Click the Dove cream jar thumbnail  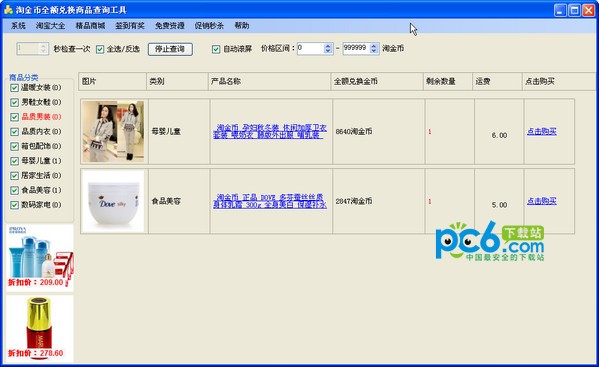113,201
